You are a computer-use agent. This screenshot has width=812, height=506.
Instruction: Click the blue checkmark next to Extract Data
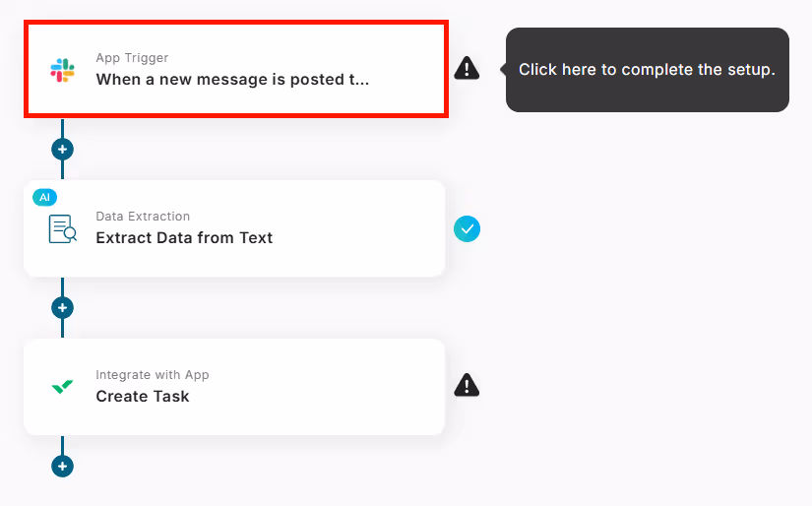tap(467, 229)
